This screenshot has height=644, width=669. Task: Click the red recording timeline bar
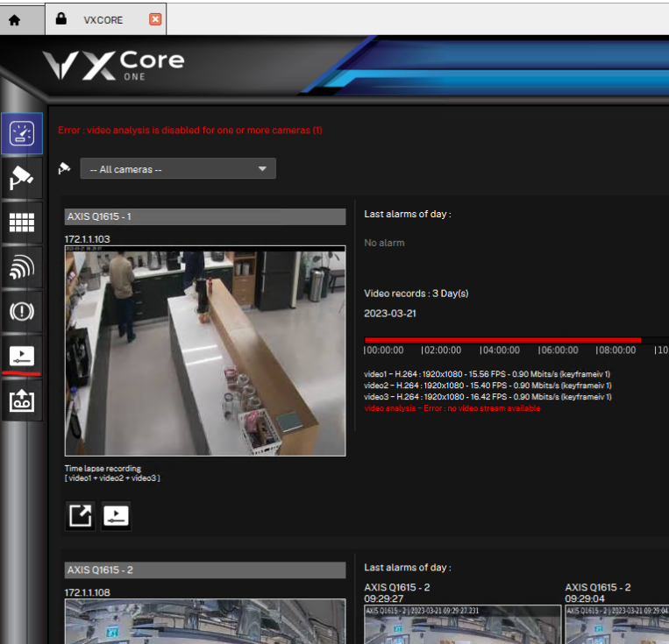point(502,340)
